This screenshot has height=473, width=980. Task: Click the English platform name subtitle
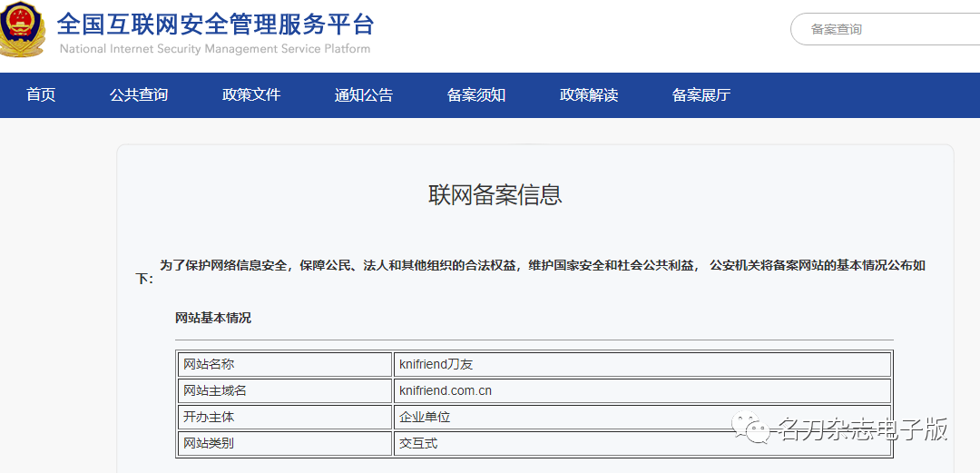pyautogui.click(x=215, y=49)
